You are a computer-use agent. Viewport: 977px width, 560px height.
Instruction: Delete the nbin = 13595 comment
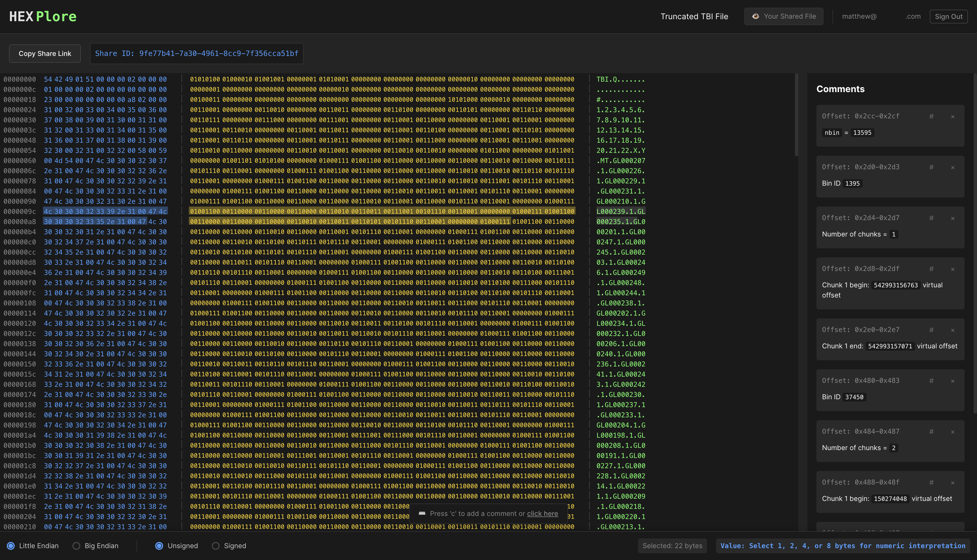tap(953, 116)
